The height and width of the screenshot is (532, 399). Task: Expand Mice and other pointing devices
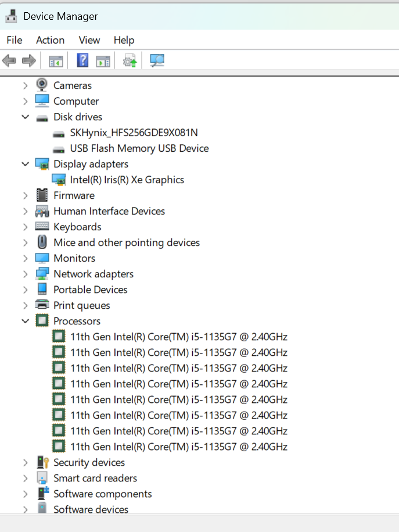click(x=26, y=242)
